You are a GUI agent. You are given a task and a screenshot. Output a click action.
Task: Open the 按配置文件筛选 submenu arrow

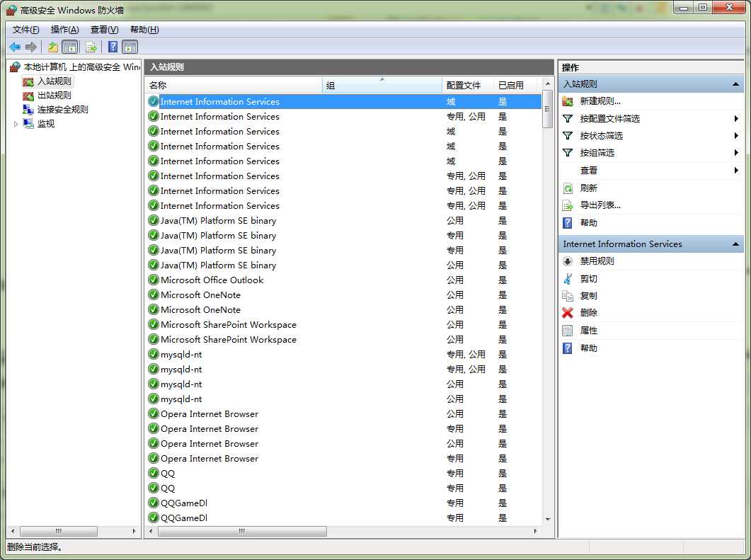(x=736, y=118)
